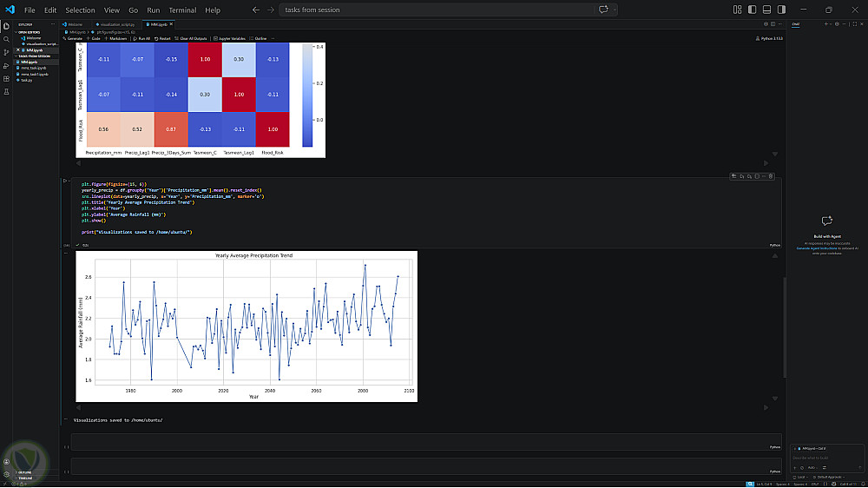Open the Manage gear in activity bar

click(7, 474)
